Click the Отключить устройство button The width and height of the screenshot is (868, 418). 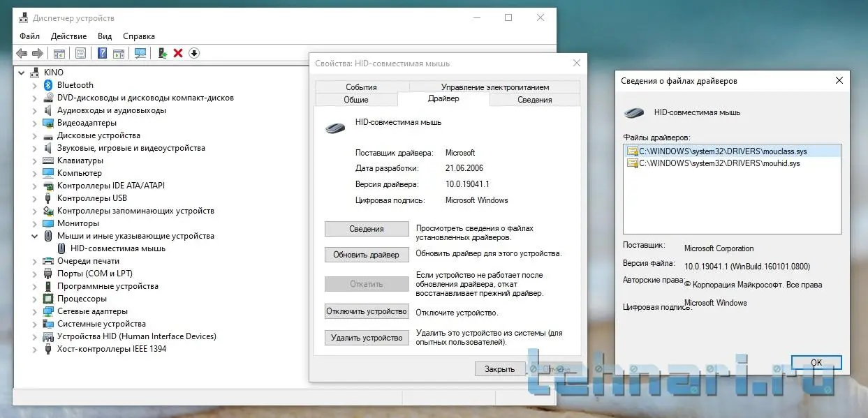367,311
